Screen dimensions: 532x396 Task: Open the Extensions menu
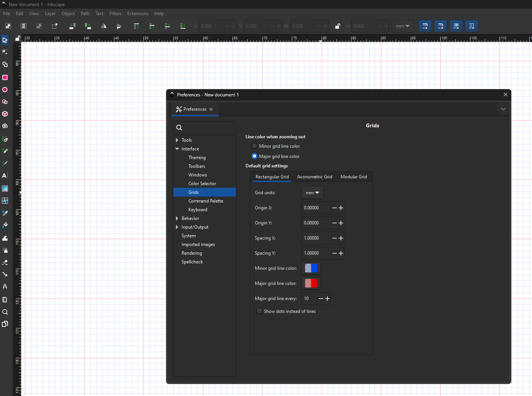(138, 14)
